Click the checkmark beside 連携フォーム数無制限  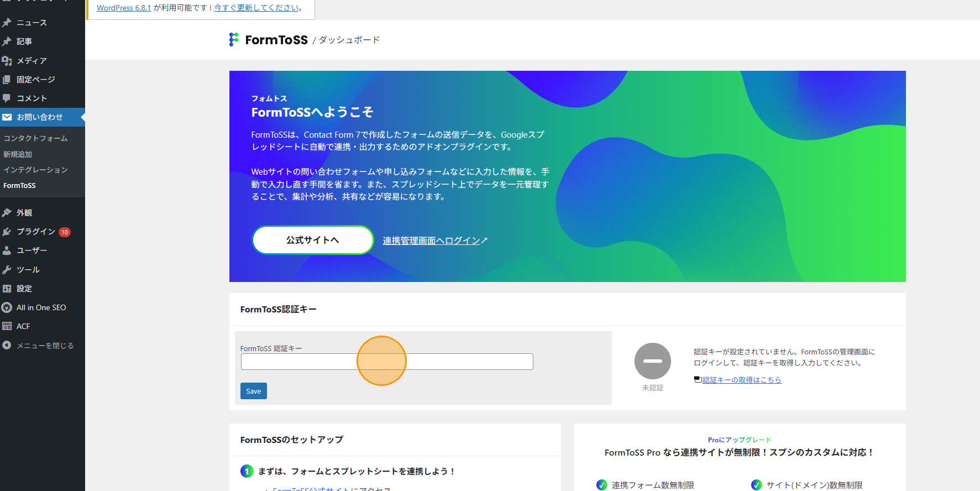(602, 485)
